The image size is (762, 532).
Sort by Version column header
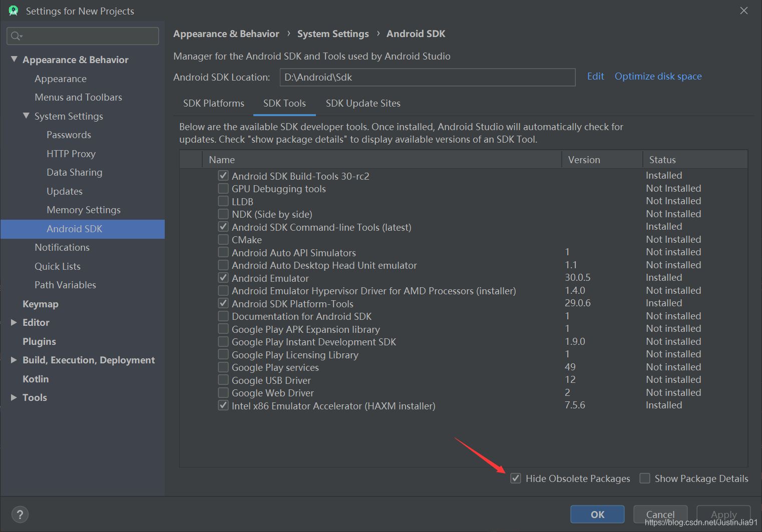pos(602,160)
